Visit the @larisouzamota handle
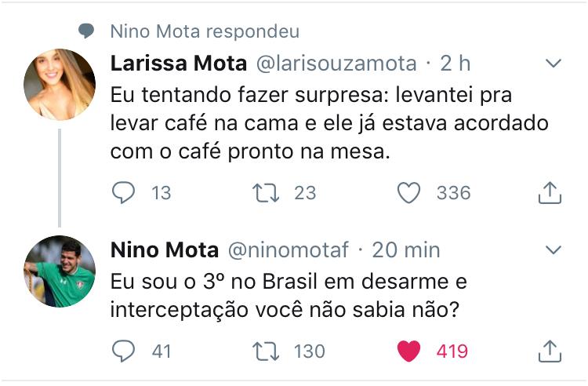Image resolution: width=588 pixels, height=386 pixels. click(336, 63)
